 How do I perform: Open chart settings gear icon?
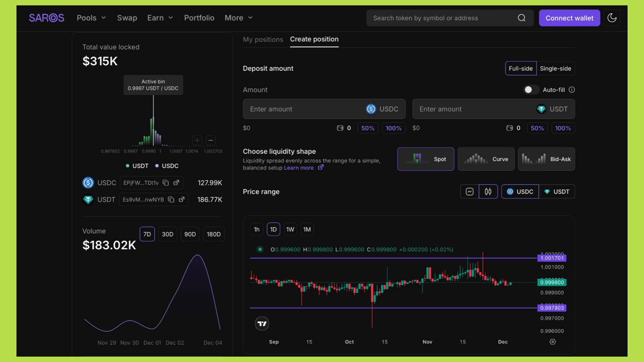(552, 342)
